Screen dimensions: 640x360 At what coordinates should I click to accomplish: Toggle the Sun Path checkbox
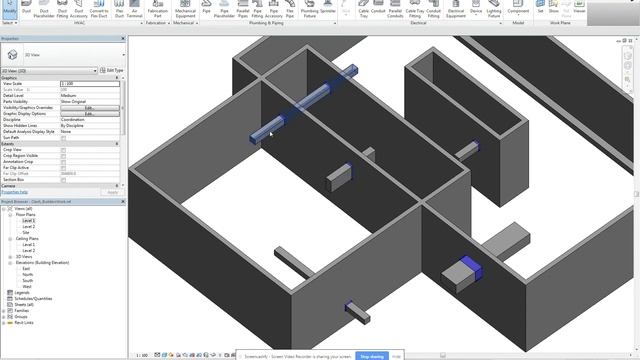63,138
